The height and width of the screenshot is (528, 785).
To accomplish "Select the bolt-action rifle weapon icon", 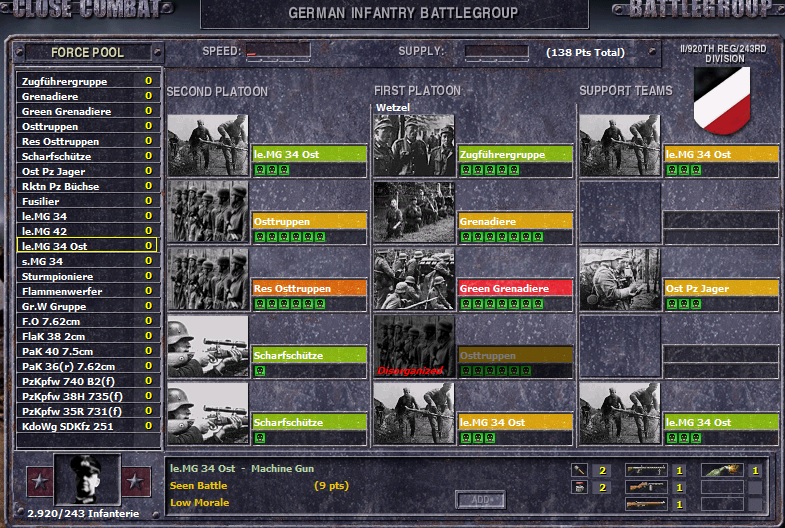I will pos(646,504).
